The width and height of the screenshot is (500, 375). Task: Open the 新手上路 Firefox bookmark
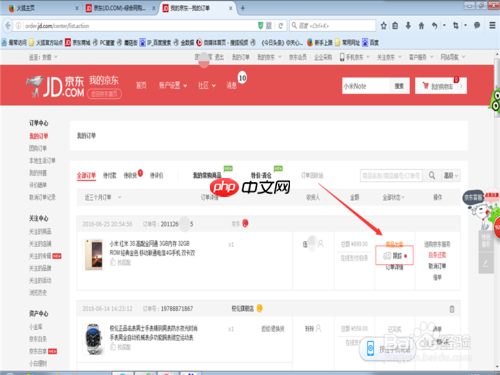coord(320,43)
